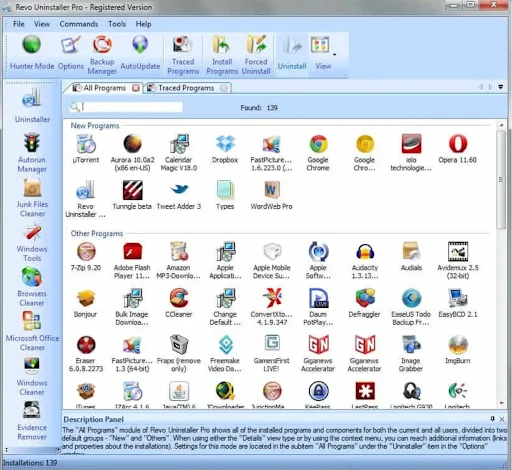
Task: Open Evidence Remover
Action: (32, 421)
